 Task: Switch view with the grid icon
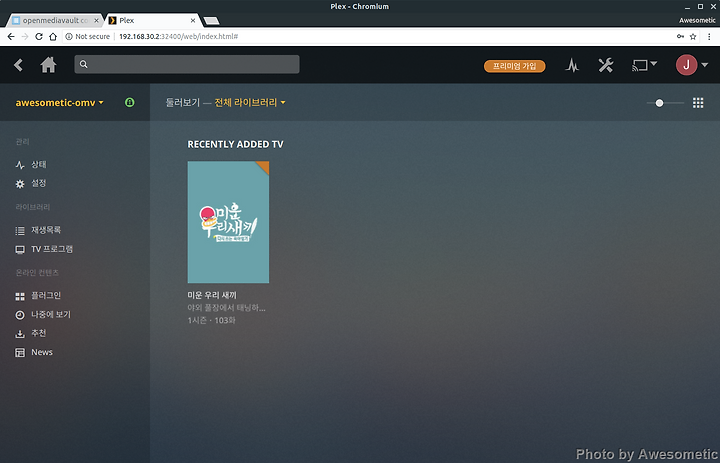[x=698, y=103]
